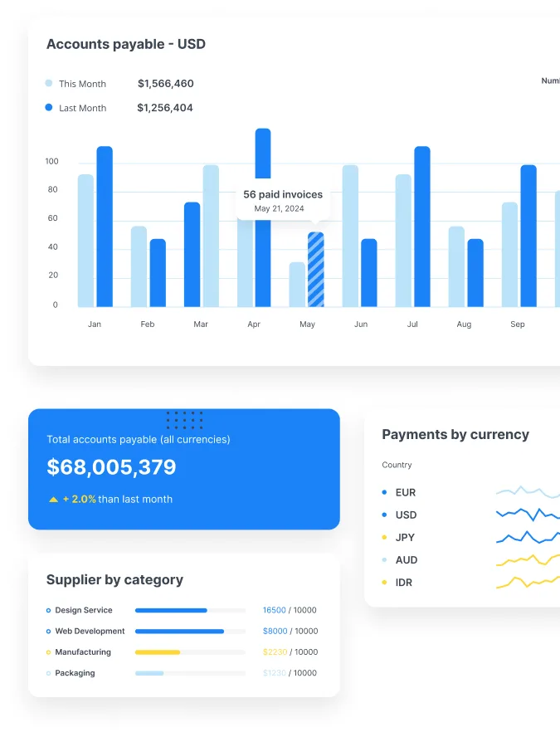Click the $2230 / 10000 value

tap(290, 652)
